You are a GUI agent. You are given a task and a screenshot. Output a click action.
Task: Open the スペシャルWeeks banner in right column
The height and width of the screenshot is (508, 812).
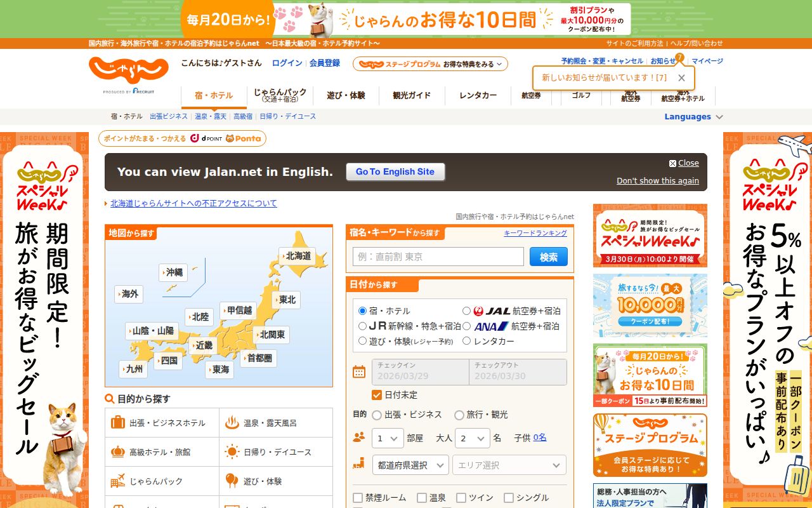[650, 236]
